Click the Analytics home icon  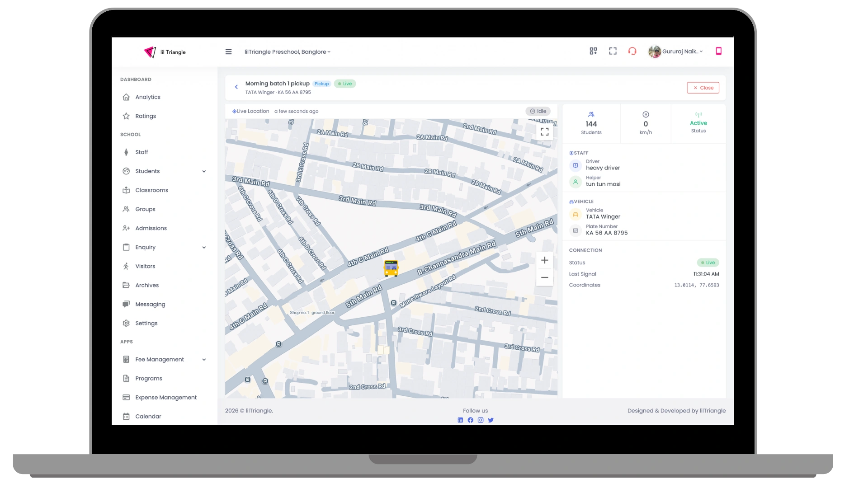126,97
